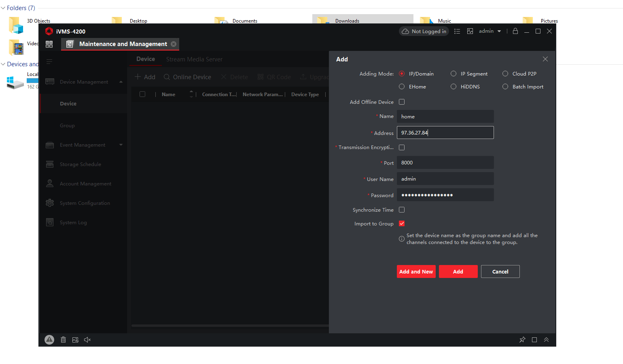Click the Add and New button

pos(416,271)
